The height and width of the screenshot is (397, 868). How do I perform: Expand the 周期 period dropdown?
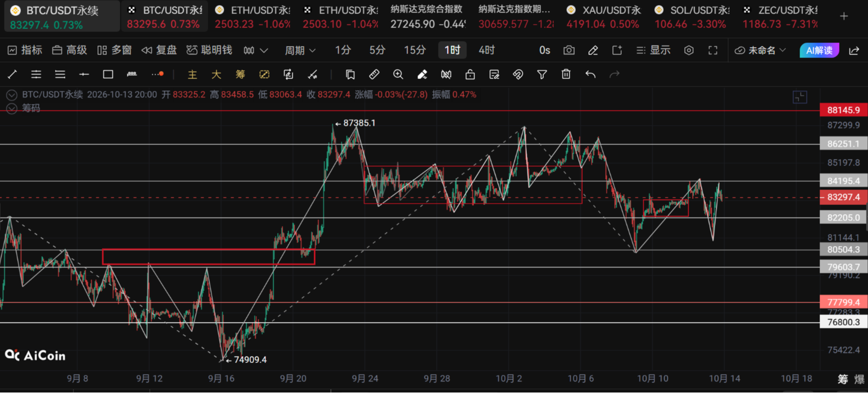300,50
